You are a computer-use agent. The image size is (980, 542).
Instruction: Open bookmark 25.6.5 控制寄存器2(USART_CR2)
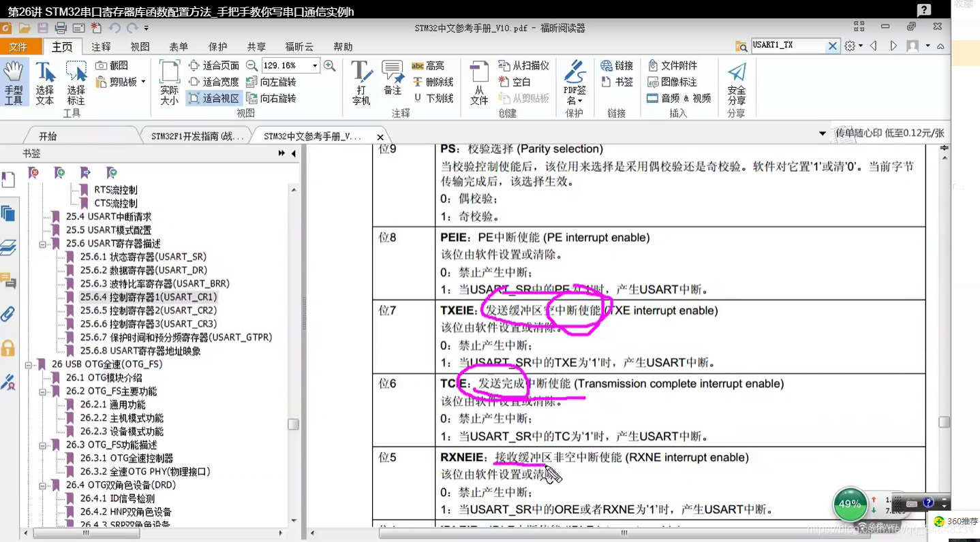(148, 310)
